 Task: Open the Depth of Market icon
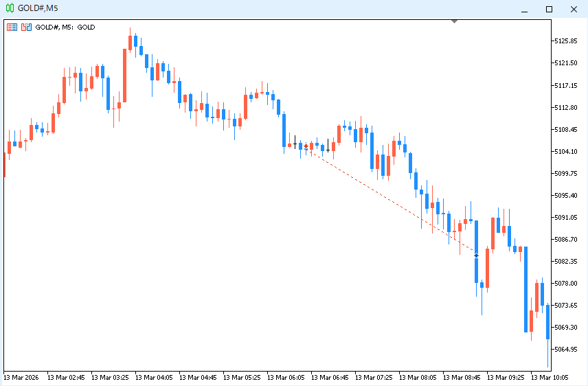point(26,27)
